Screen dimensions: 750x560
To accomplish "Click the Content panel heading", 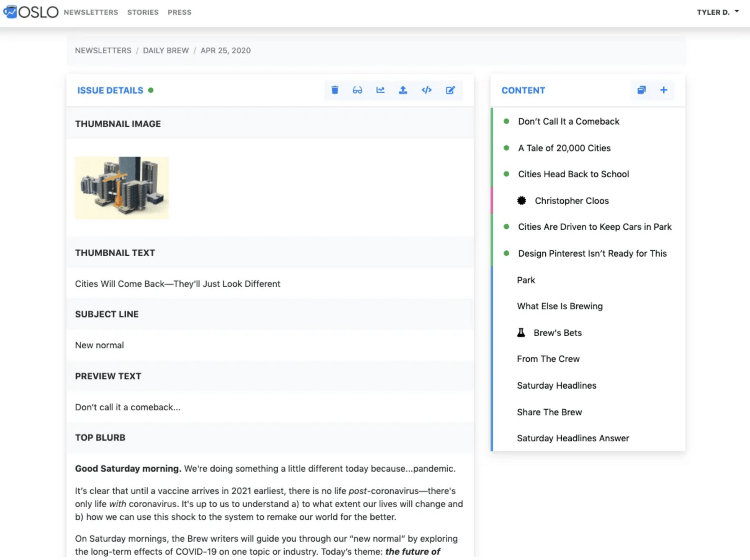I will pyautogui.click(x=523, y=90).
